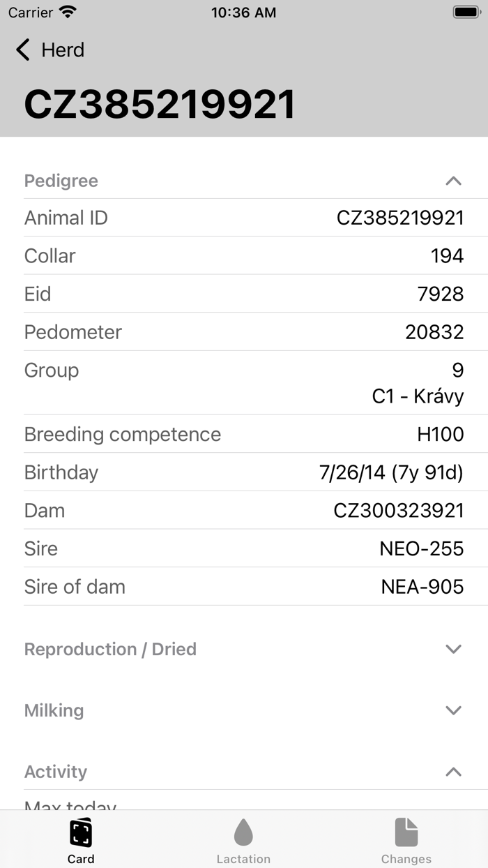Switch to the Lactation tab label
Viewport: 488px width, 868px height.
[x=243, y=859]
